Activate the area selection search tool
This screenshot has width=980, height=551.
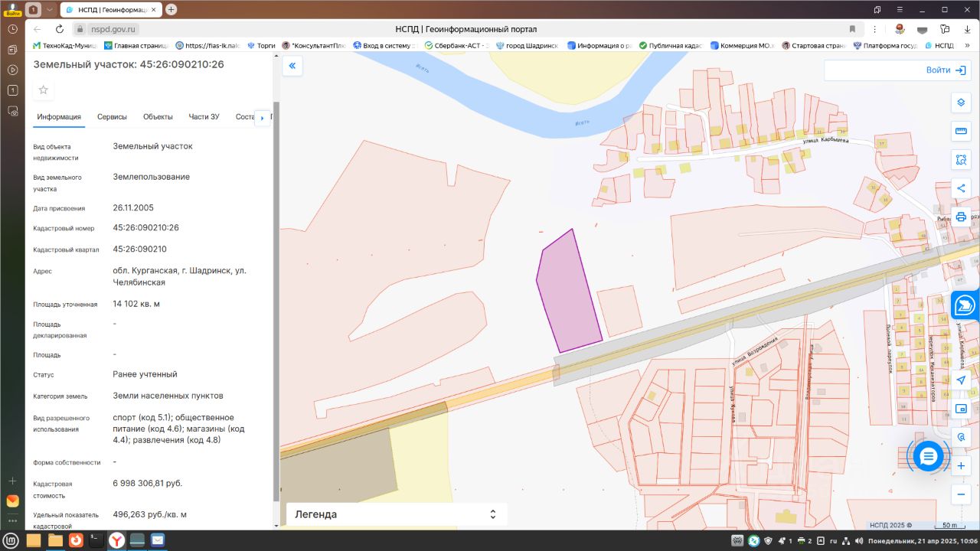(x=961, y=160)
